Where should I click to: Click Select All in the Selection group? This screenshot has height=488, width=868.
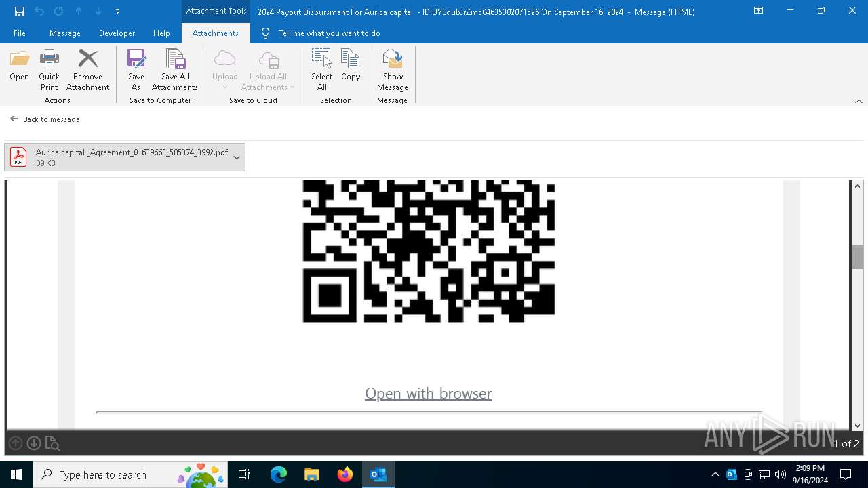[x=322, y=70]
